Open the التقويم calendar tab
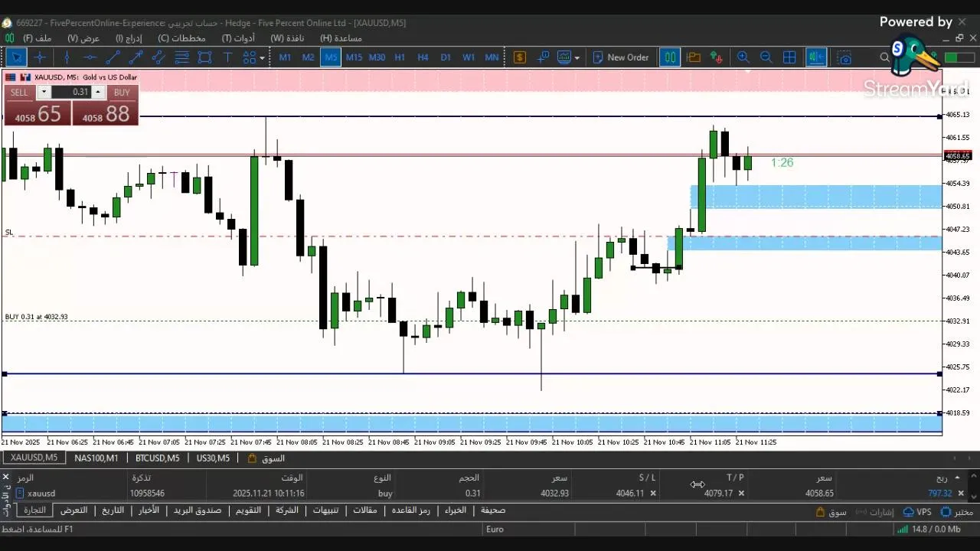Screen dimensions: 980x551 click(248, 510)
